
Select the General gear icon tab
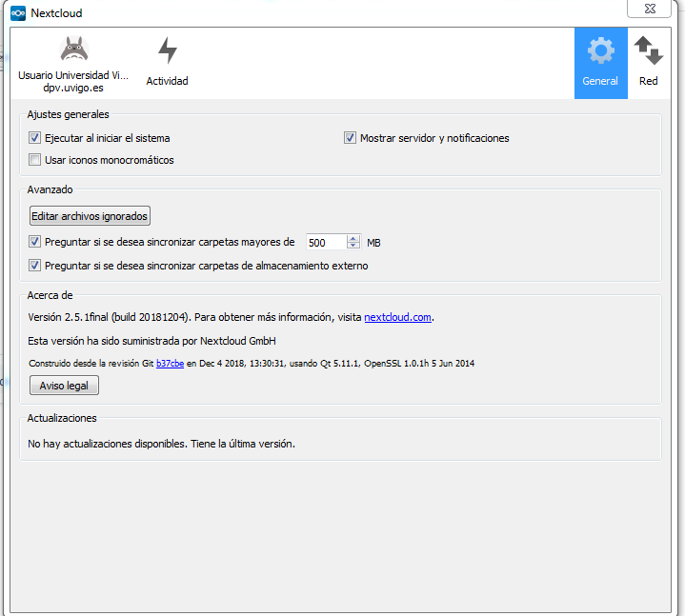point(600,51)
